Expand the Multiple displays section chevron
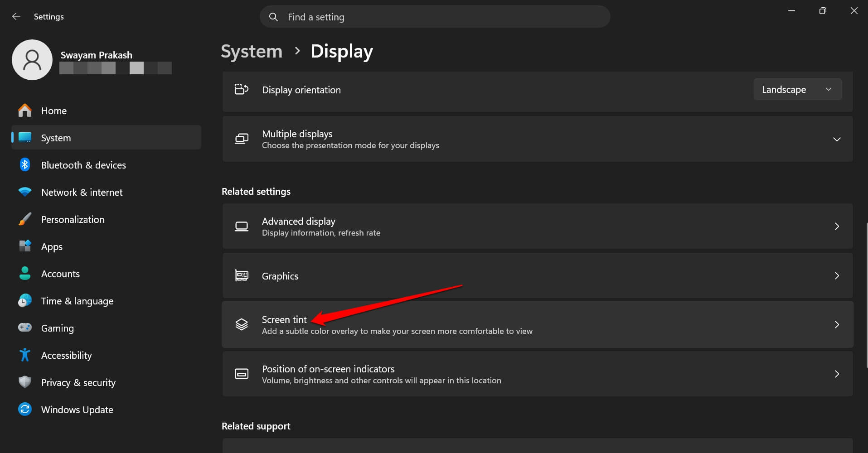Image resolution: width=868 pixels, height=453 pixels. click(x=837, y=139)
